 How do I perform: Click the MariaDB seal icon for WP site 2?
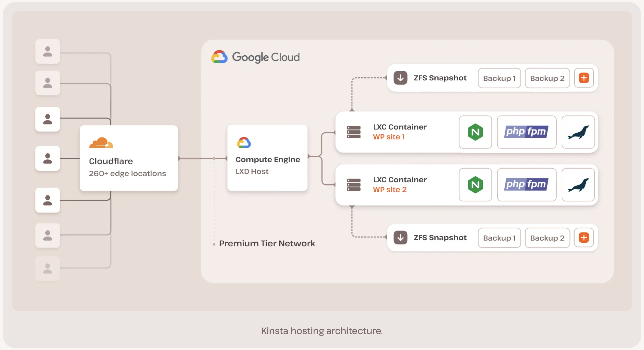(578, 185)
